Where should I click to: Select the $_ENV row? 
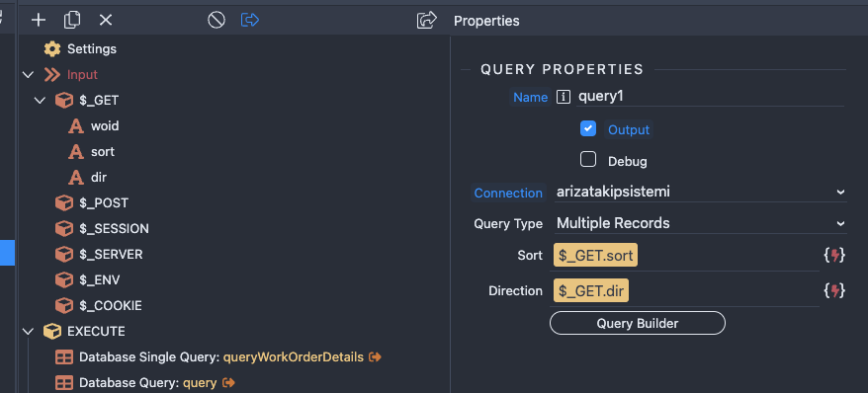click(x=100, y=280)
